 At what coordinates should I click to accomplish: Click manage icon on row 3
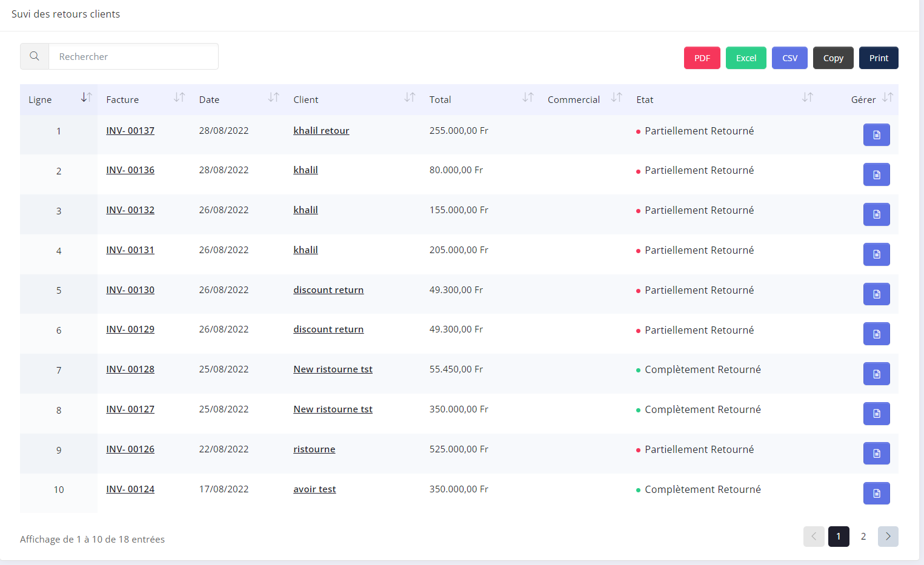click(x=876, y=214)
